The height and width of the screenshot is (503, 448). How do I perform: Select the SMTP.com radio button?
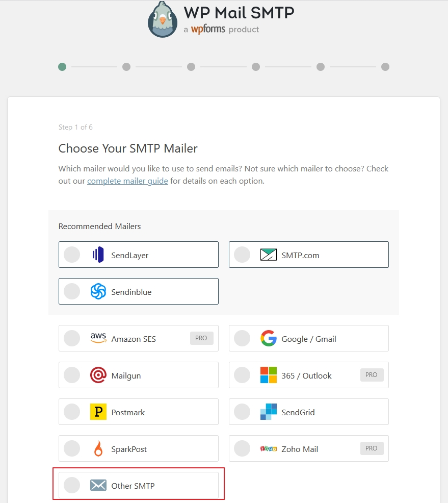click(242, 255)
